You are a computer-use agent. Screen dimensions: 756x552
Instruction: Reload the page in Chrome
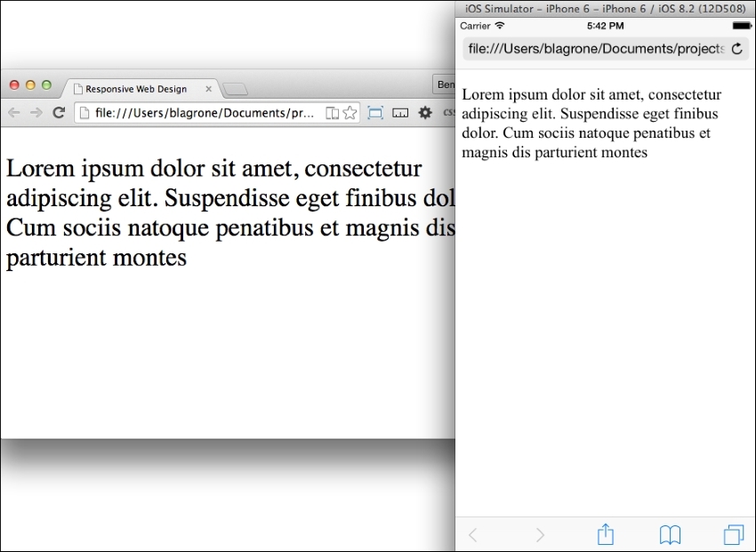pyautogui.click(x=59, y=112)
